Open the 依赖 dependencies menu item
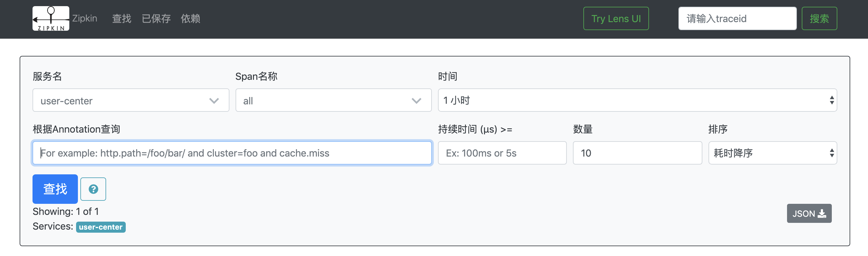This screenshot has width=868, height=256. (x=190, y=18)
